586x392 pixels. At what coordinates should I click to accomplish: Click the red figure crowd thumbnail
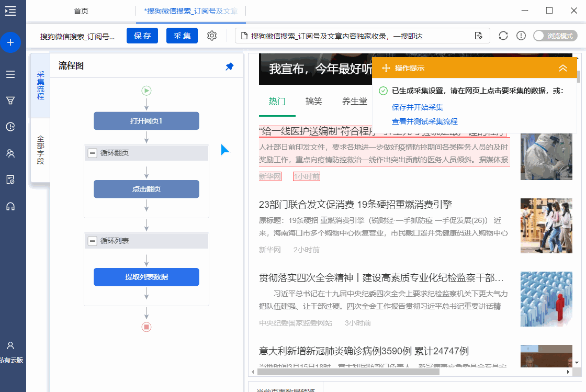coord(546,299)
